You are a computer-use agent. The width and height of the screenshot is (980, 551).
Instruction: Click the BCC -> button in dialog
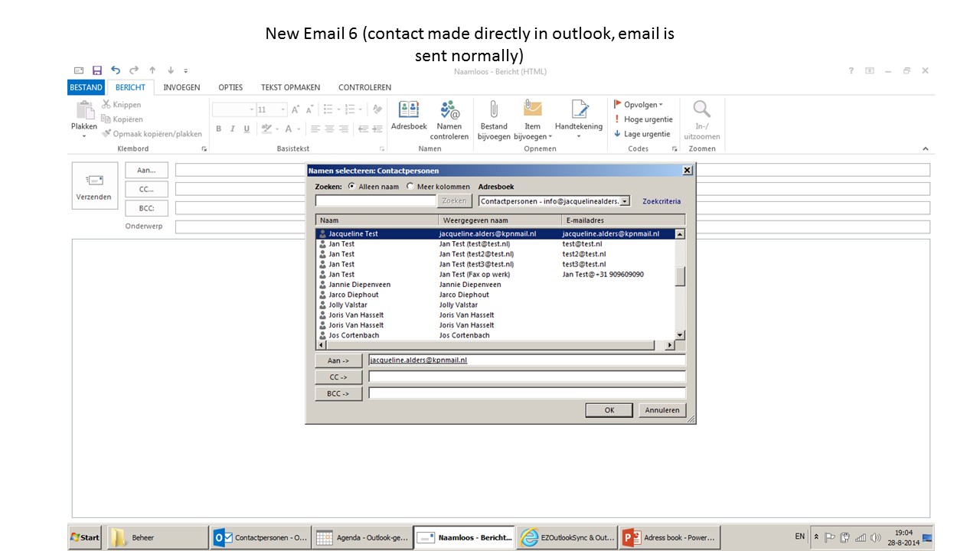point(338,393)
